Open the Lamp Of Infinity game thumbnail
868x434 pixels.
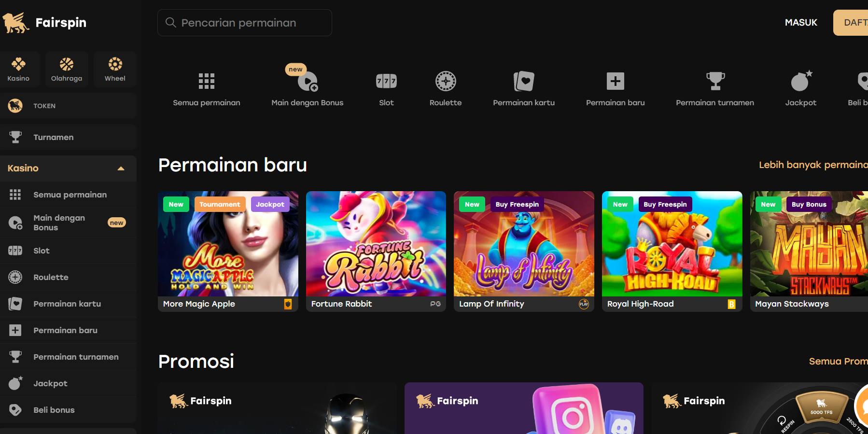pyautogui.click(x=524, y=244)
